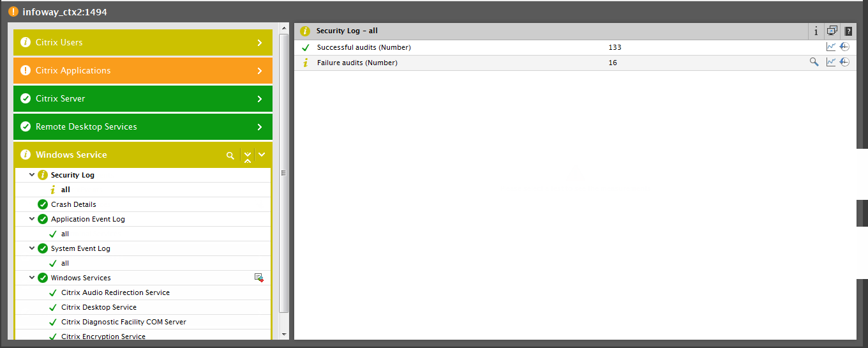
Task: Click the info icon on Windows Service layer
Action: (x=26, y=155)
